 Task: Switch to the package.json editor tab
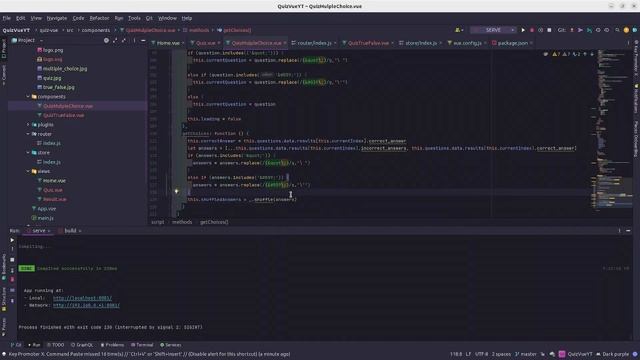click(x=512, y=43)
